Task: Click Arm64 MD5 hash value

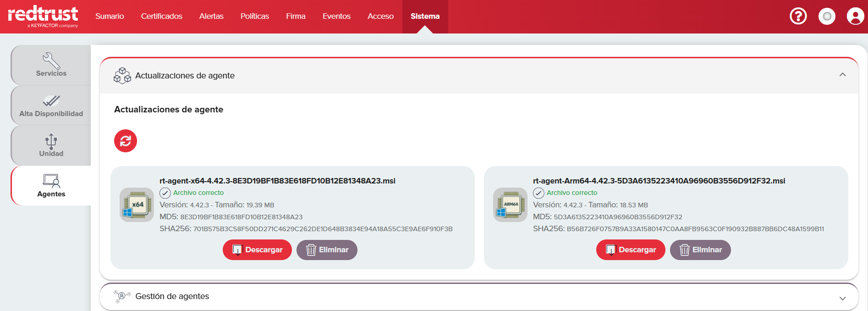Action: pos(618,217)
